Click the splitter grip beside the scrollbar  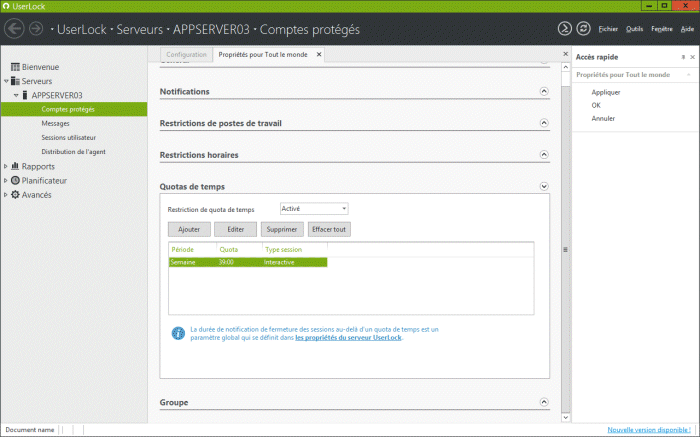566,250
